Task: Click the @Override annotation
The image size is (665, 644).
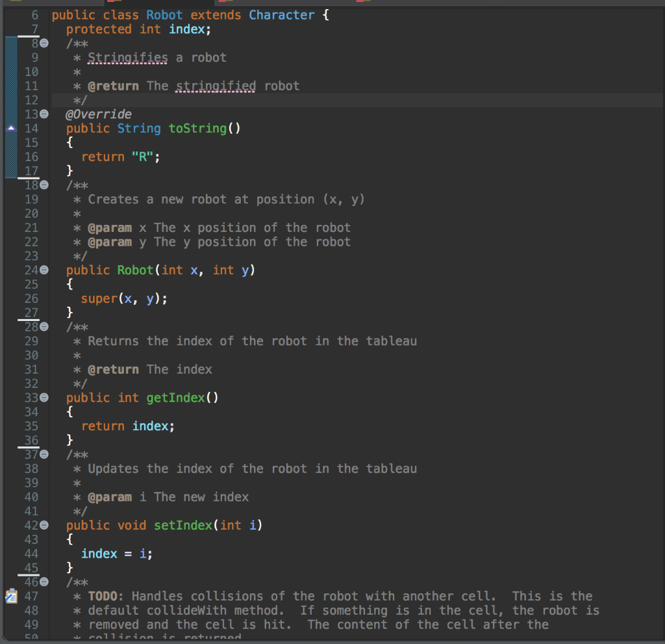Action: click(x=99, y=114)
